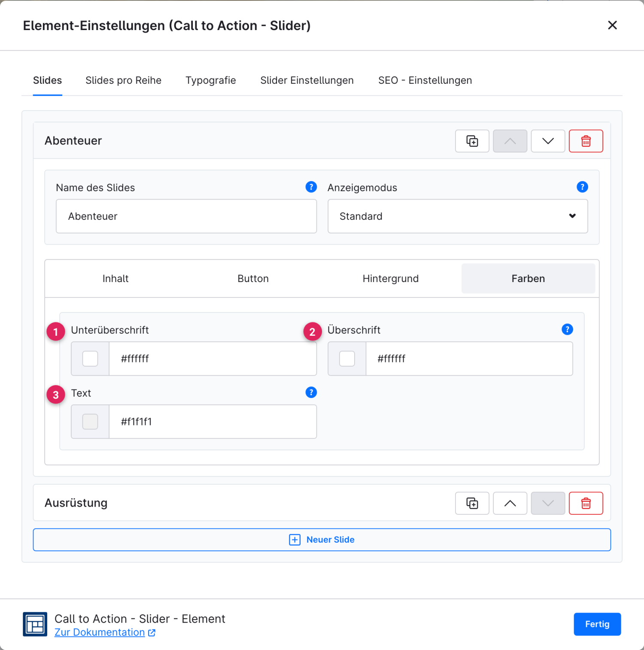Add a slide with Neuer Slide

click(x=322, y=540)
